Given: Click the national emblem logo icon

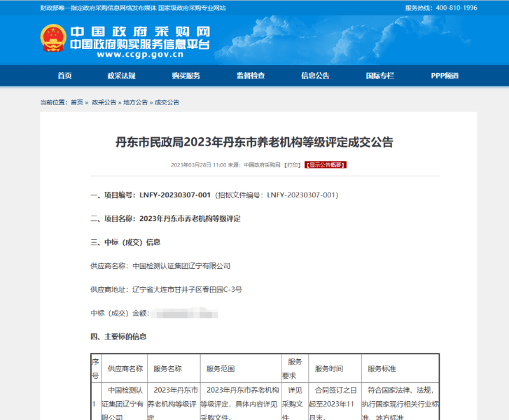Looking at the screenshot, I should pyautogui.click(x=53, y=38).
